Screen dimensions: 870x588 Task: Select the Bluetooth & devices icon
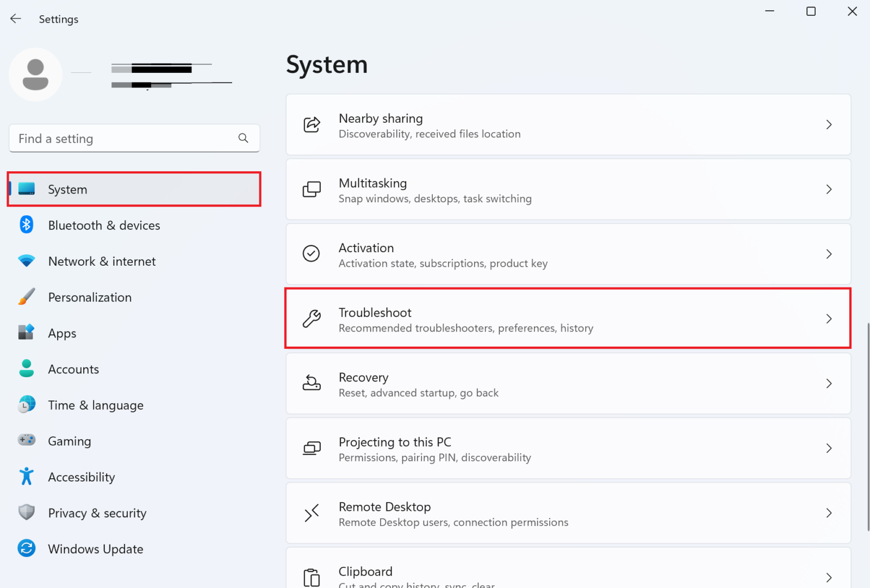click(26, 224)
